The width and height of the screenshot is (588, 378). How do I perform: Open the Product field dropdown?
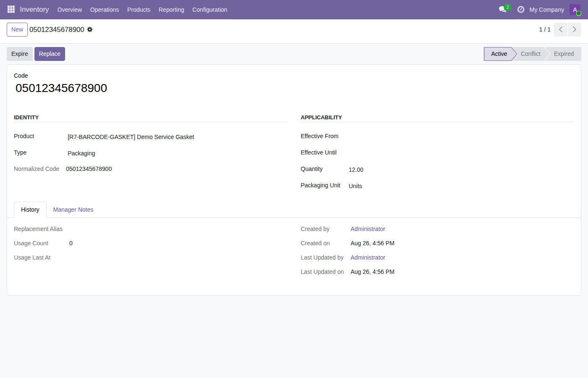point(177,137)
